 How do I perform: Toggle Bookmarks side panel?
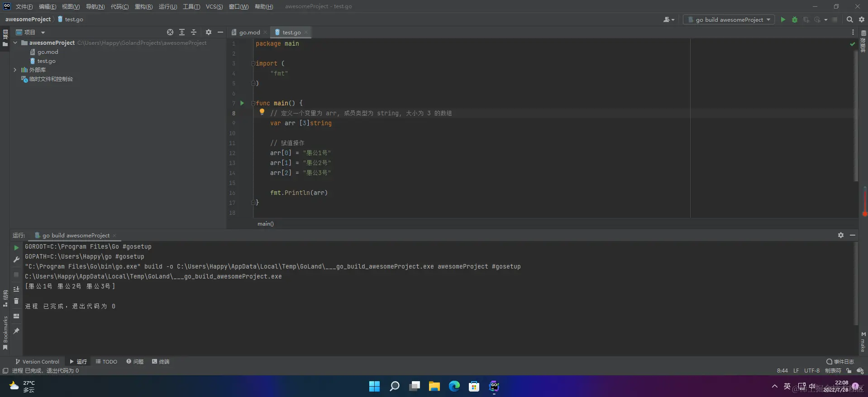click(x=5, y=333)
